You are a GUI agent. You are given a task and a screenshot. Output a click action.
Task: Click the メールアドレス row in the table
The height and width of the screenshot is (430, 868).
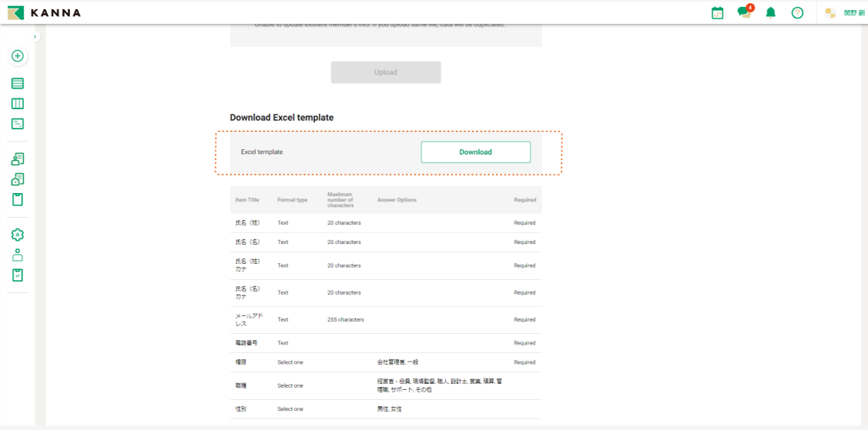pos(385,319)
